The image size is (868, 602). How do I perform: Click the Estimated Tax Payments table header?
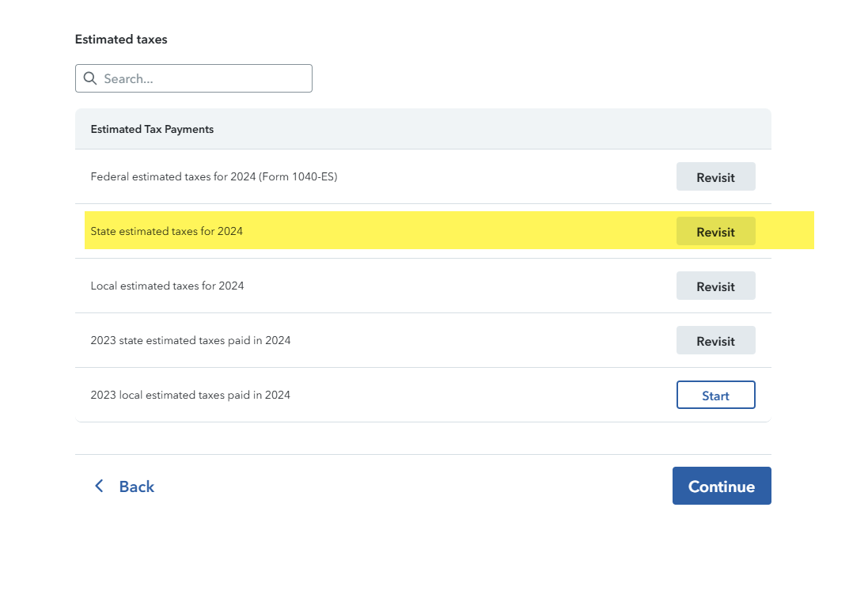coord(152,129)
